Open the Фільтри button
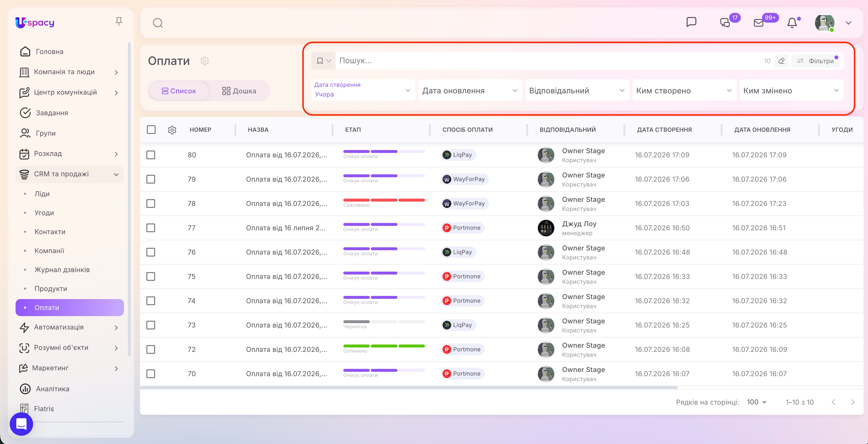 pos(815,61)
